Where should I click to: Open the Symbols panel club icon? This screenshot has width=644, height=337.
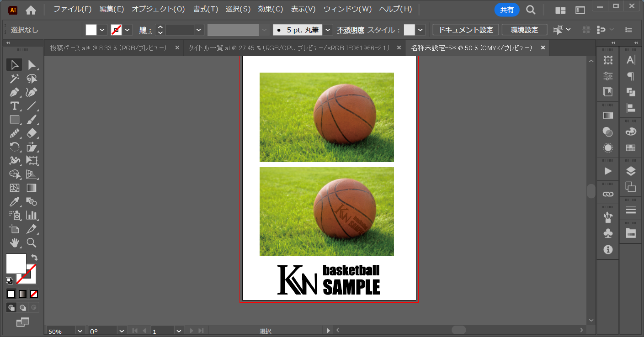[x=608, y=233]
